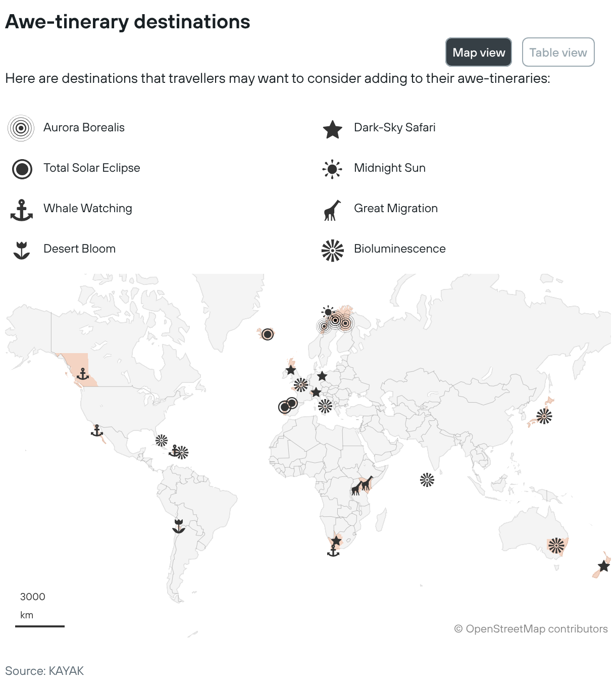This screenshot has height=685, width=616.
Task: Click the Great Migration giraffe legend icon
Action: click(332, 210)
